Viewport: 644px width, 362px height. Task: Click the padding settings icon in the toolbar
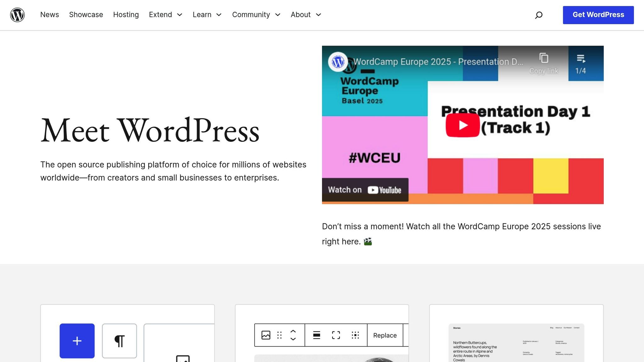[x=355, y=335]
